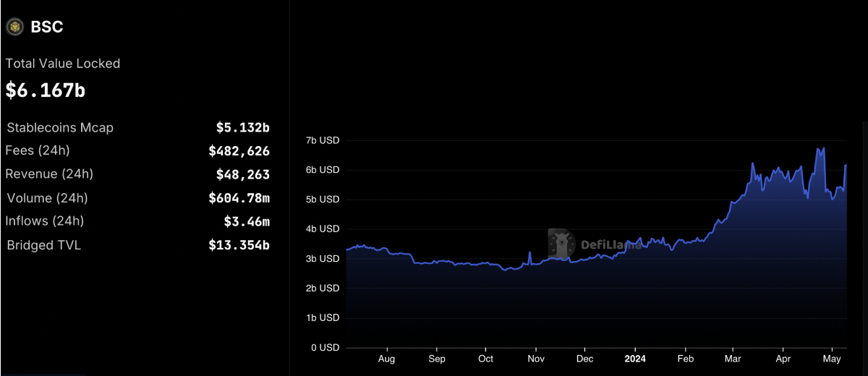868x376 pixels.
Task: Click the $6.167b TVL value
Action: pos(46,90)
